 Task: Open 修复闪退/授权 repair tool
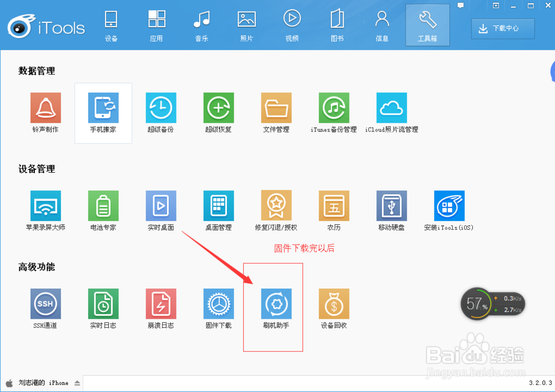tap(276, 206)
